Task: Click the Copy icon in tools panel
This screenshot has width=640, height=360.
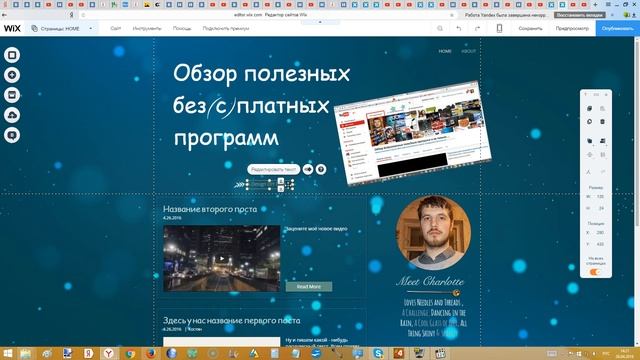Action: (x=589, y=109)
